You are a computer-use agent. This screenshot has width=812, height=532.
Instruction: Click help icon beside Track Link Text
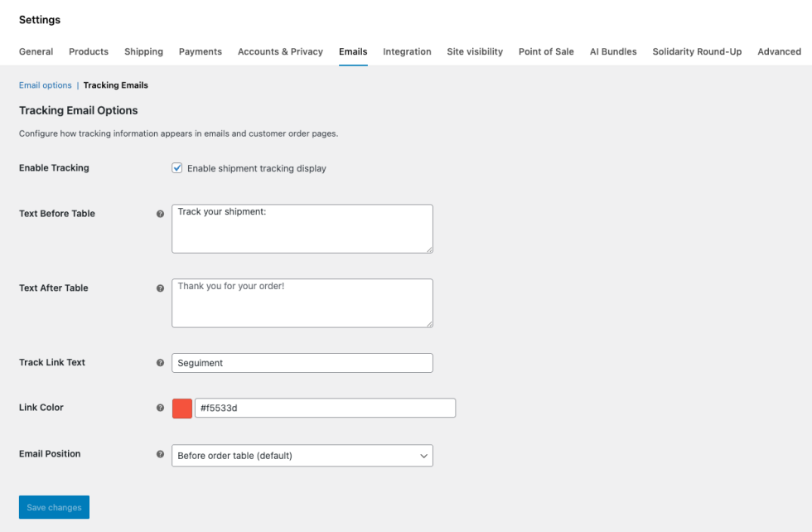click(x=160, y=363)
